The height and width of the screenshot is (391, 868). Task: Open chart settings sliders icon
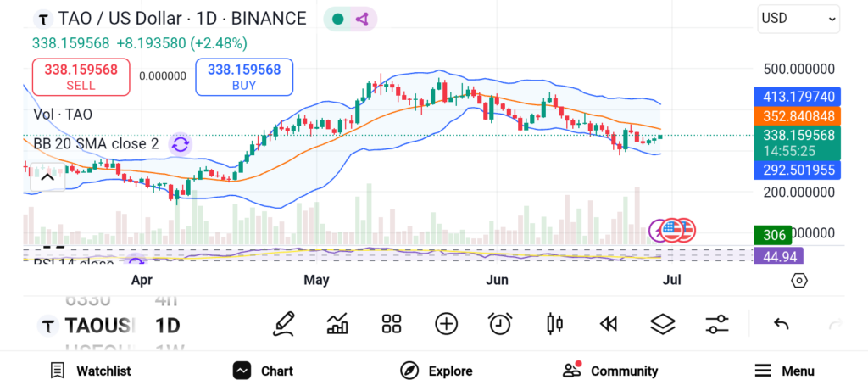(x=717, y=323)
